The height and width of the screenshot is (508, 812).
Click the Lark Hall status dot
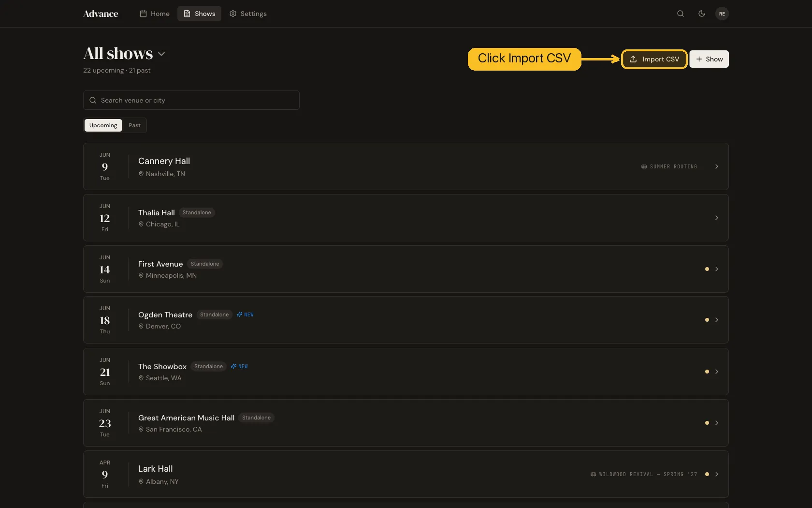(707, 474)
